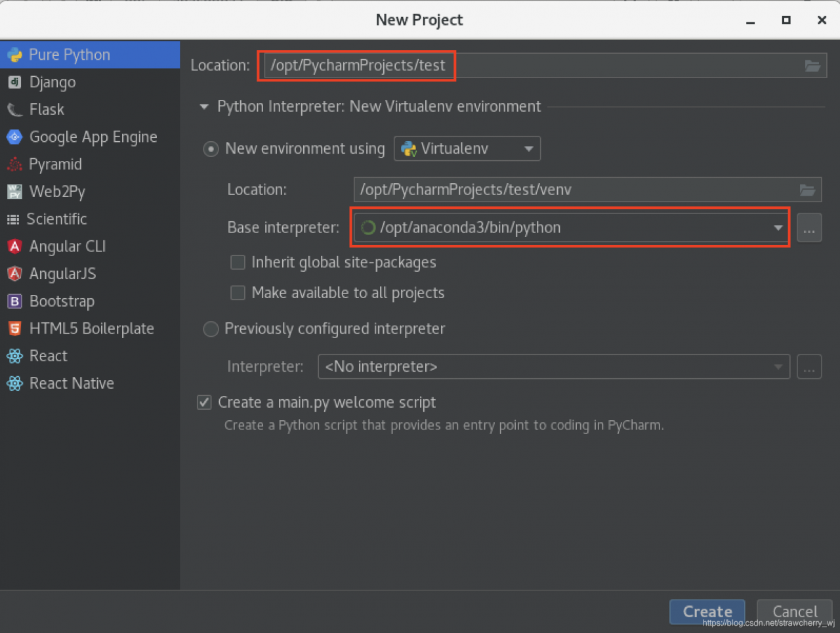Click the AngularJS icon
Viewport: 840px width, 633px height.
click(x=14, y=274)
